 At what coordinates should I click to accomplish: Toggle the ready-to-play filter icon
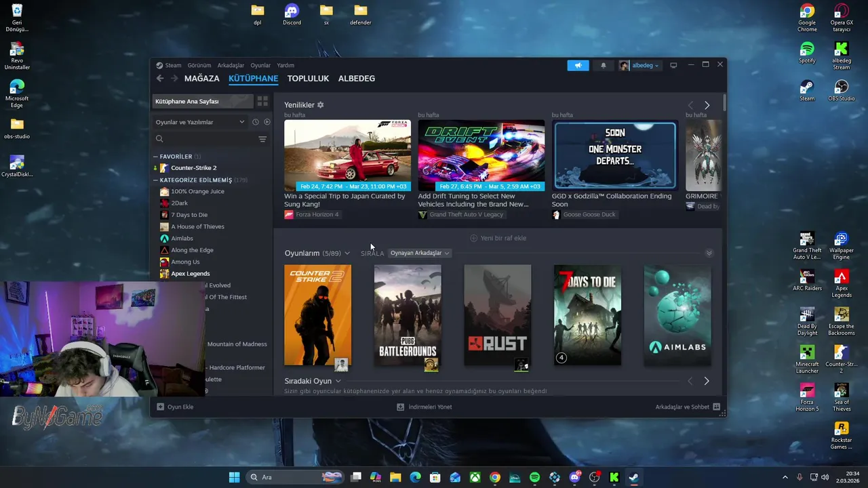coord(267,122)
